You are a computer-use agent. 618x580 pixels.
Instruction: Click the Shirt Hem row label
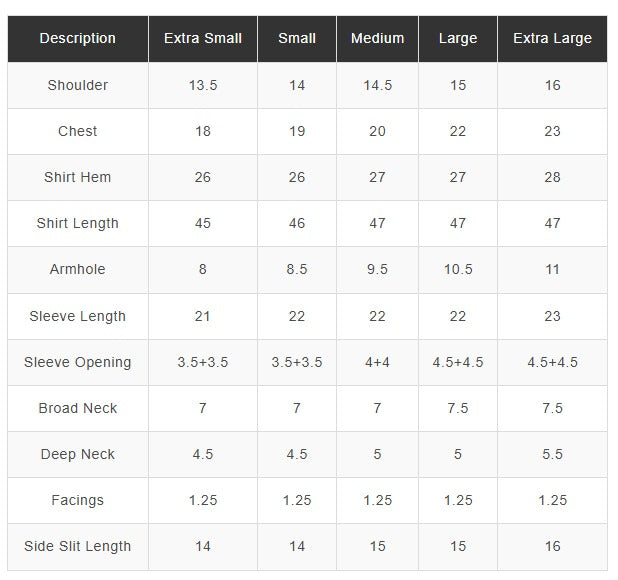click(x=77, y=177)
